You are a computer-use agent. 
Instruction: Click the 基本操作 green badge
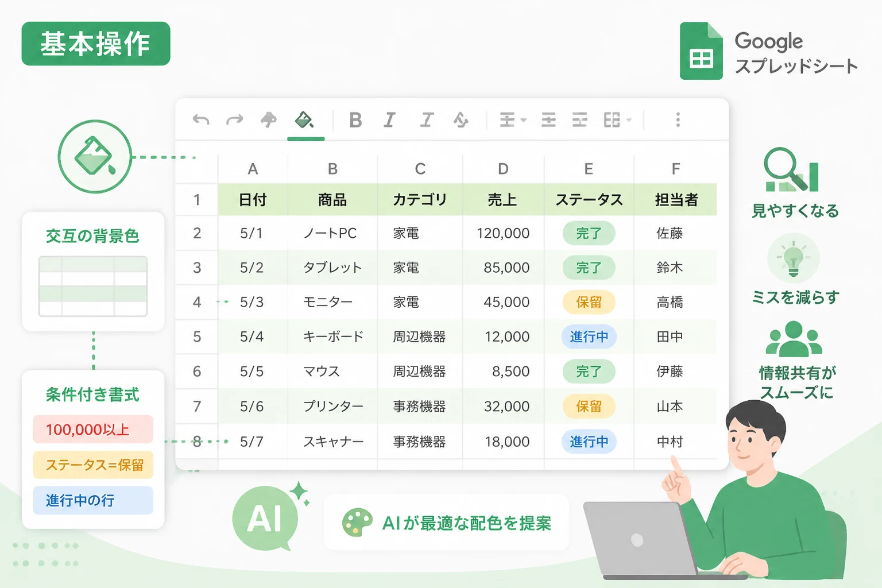tap(96, 44)
